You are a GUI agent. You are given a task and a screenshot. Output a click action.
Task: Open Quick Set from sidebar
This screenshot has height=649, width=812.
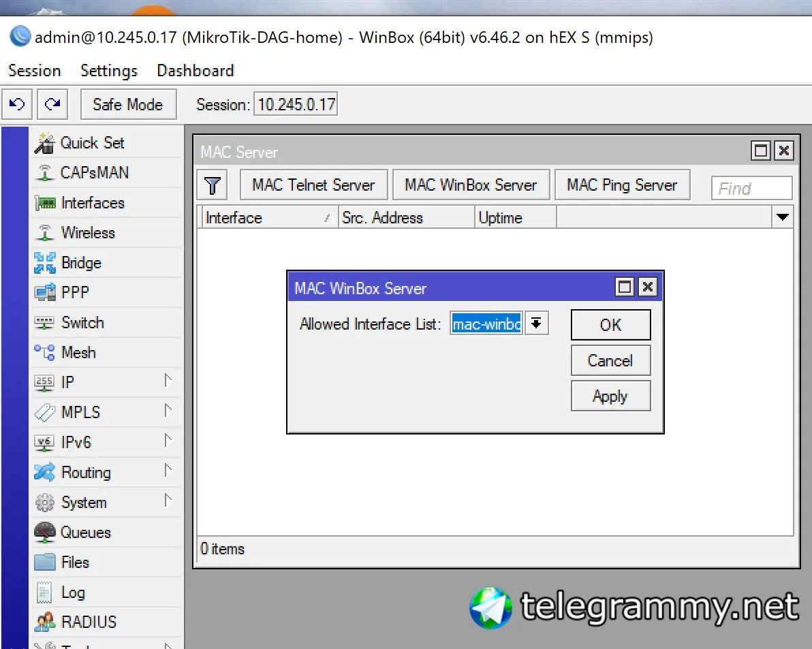106,143
